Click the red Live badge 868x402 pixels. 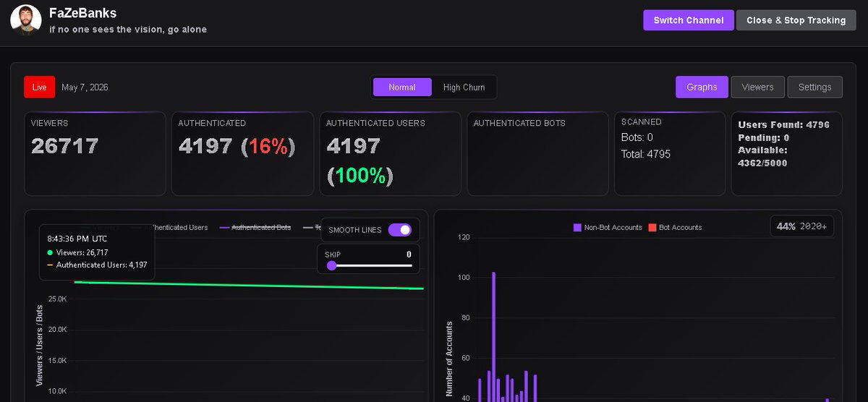click(x=39, y=87)
